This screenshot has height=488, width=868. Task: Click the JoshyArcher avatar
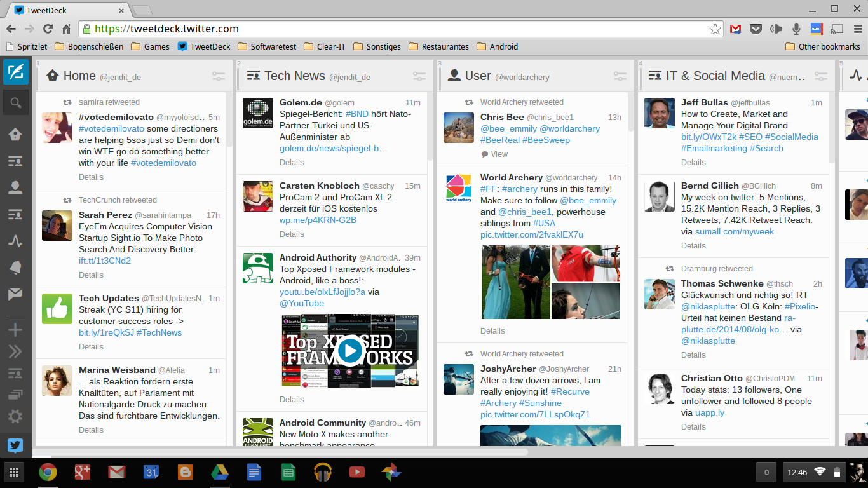pos(459,379)
